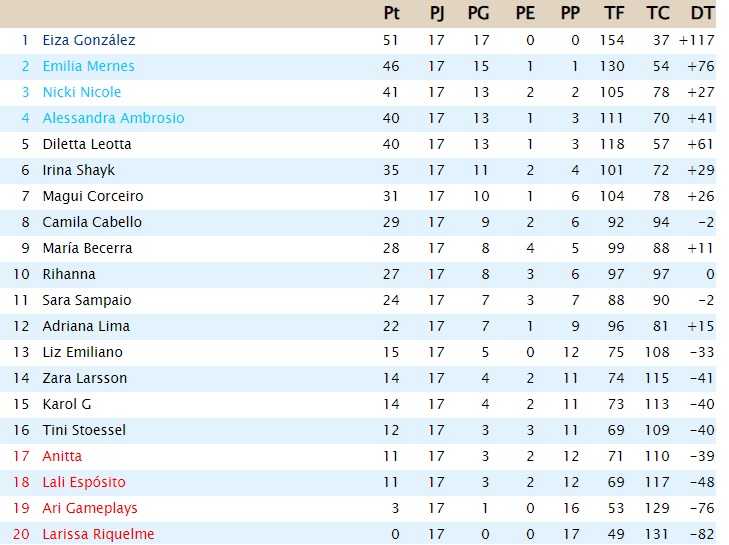Image resolution: width=729 pixels, height=545 pixels.
Task: Sort by the PG column header
Action: (478, 13)
